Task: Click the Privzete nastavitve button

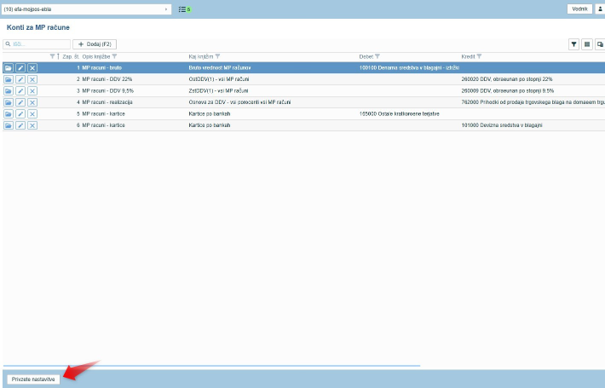Action: click(x=33, y=379)
